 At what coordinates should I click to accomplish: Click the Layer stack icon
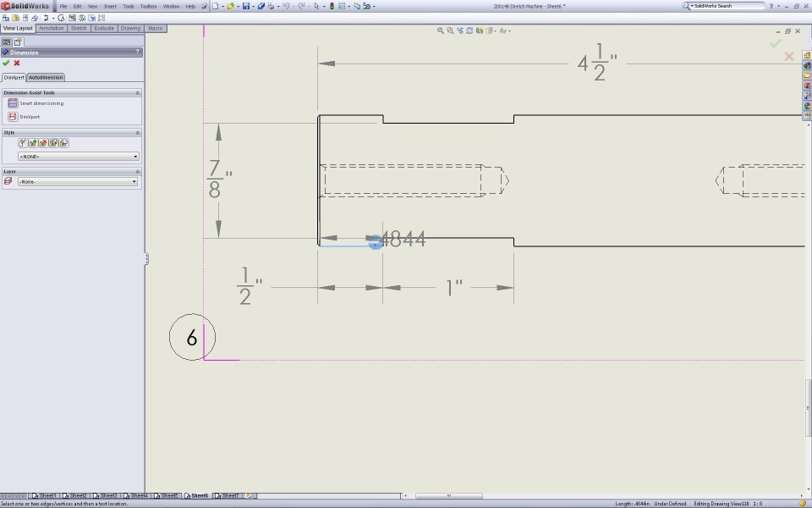pyautogui.click(x=8, y=181)
